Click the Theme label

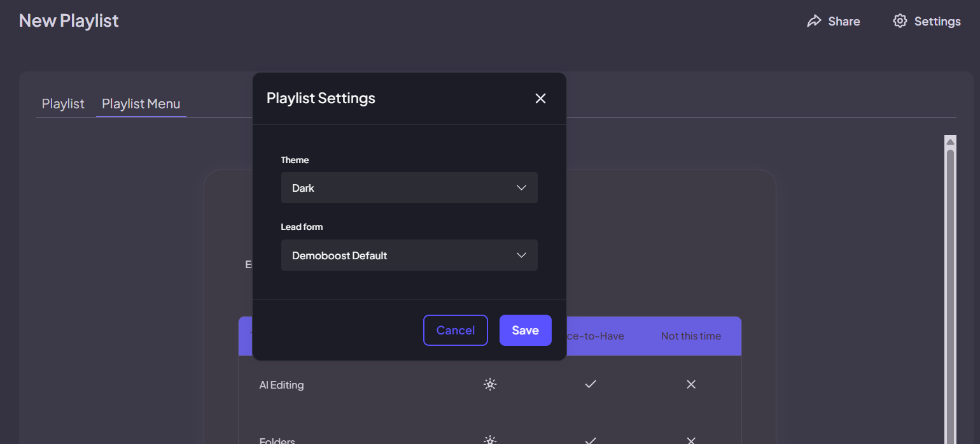coord(295,160)
